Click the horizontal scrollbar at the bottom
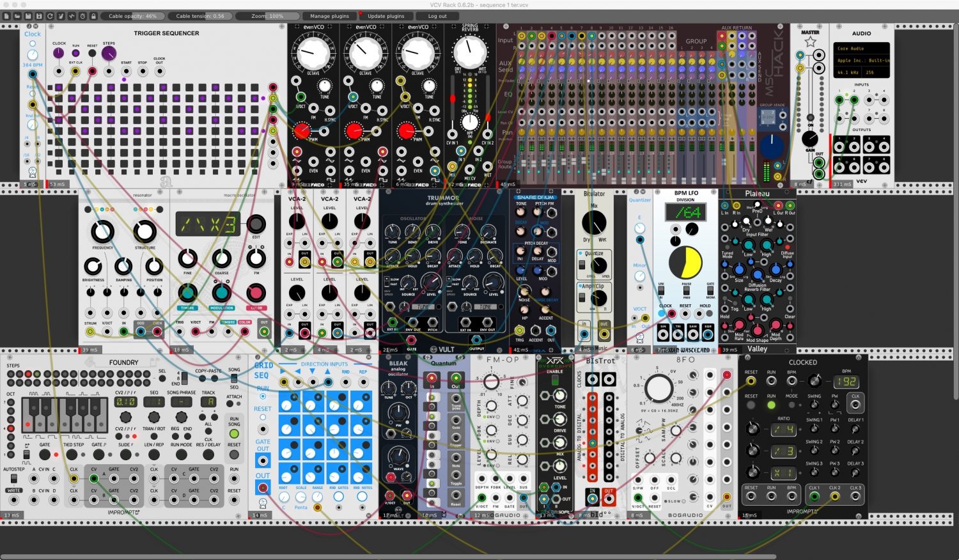Screen dimensions: 959x560 coord(388,557)
